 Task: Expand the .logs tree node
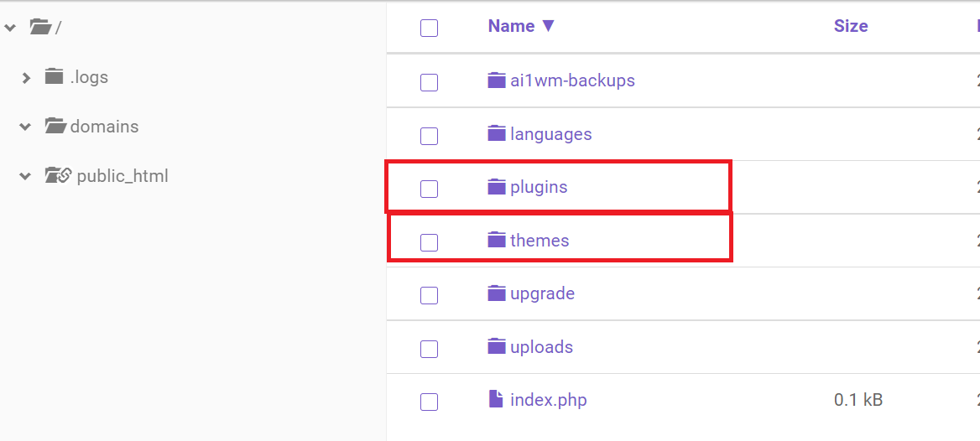[x=26, y=78]
